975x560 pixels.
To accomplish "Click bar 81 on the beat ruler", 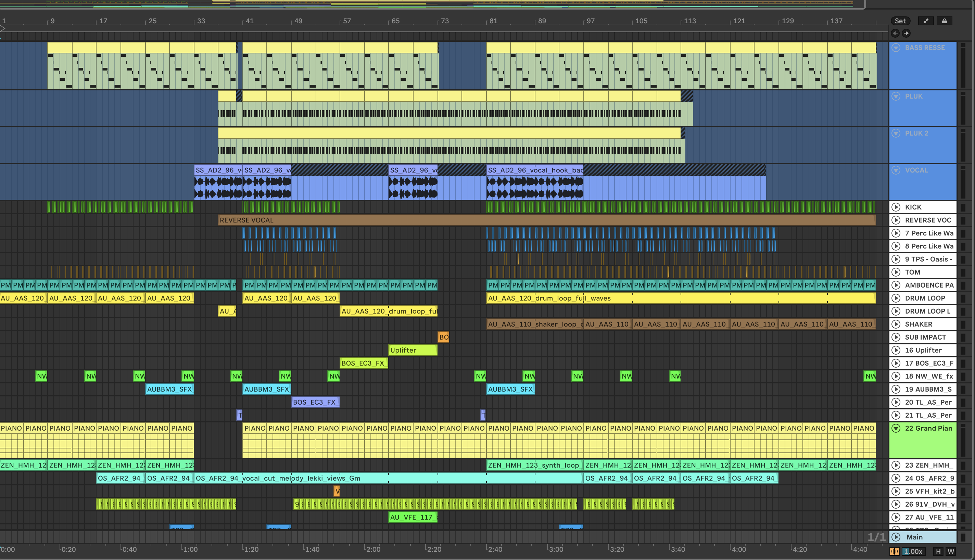I will click(493, 21).
